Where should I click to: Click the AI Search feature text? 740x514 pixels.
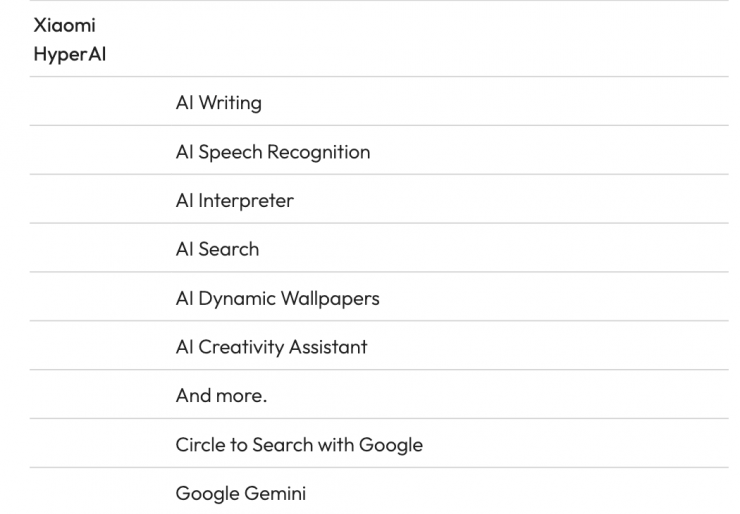coord(217,249)
